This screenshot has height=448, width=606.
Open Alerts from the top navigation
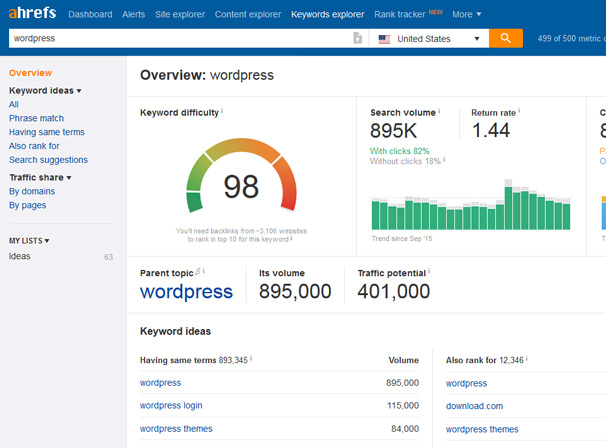pos(133,14)
